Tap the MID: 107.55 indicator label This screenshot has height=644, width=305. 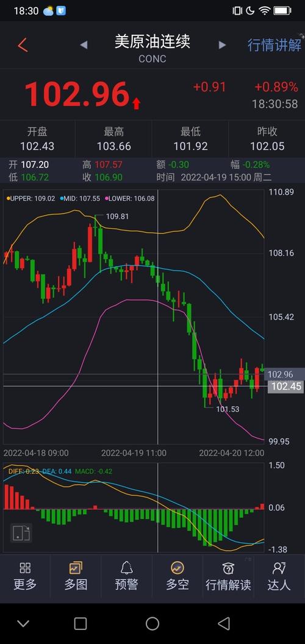(x=80, y=198)
